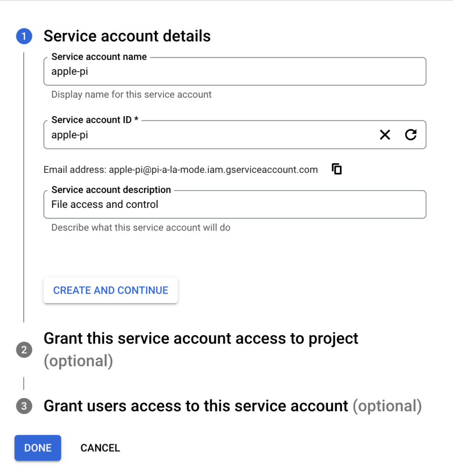Edit the Service account ID input
This screenshot has height=476, width=453.
point(210,135)
